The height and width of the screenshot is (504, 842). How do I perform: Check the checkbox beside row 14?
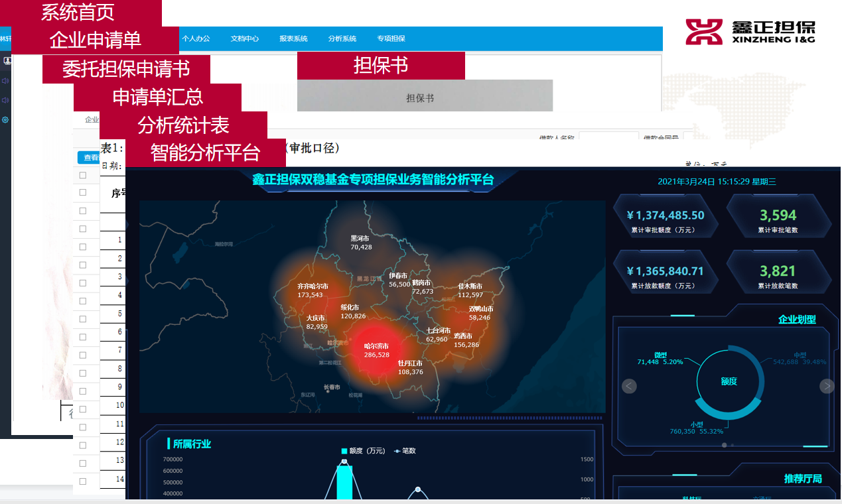pos(83,481)
